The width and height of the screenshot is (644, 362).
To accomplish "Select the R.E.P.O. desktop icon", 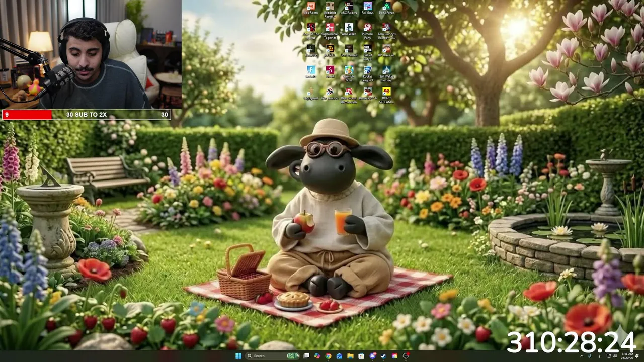I will [330, 50].
